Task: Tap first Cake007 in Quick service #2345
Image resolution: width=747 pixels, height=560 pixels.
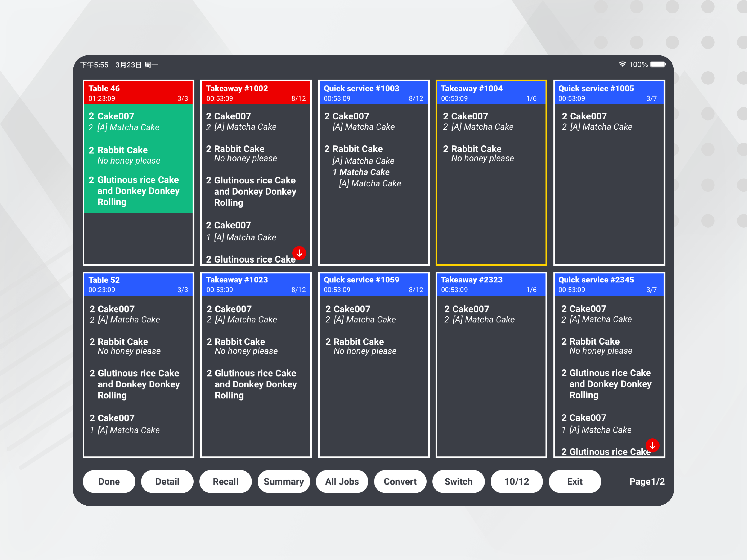Action: click(x=584, y=309)
